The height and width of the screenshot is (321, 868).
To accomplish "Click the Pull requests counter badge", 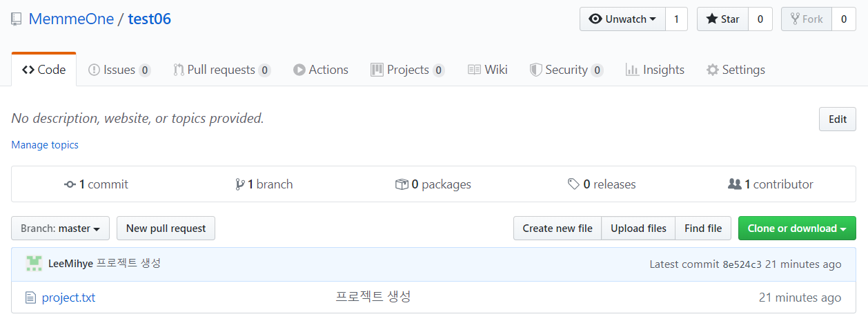I will coord(264,70).
